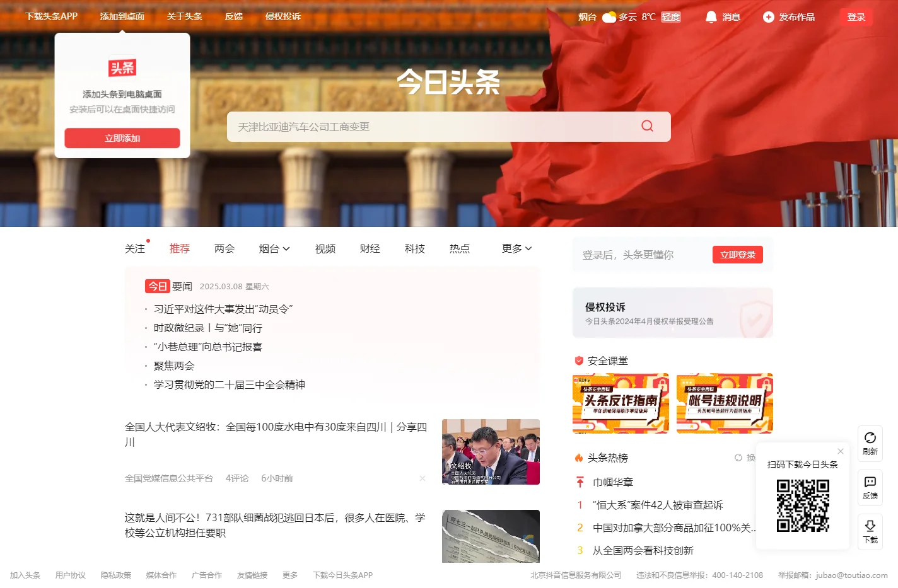Close the QR code download popup
The image size is (898, 588).
[841, 451]
